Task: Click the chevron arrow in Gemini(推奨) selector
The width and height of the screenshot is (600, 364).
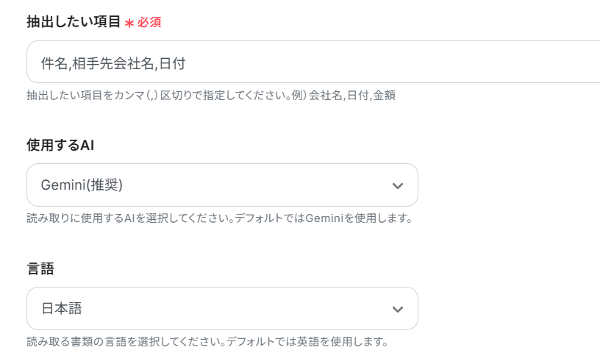Action: (x=398, y=185)
